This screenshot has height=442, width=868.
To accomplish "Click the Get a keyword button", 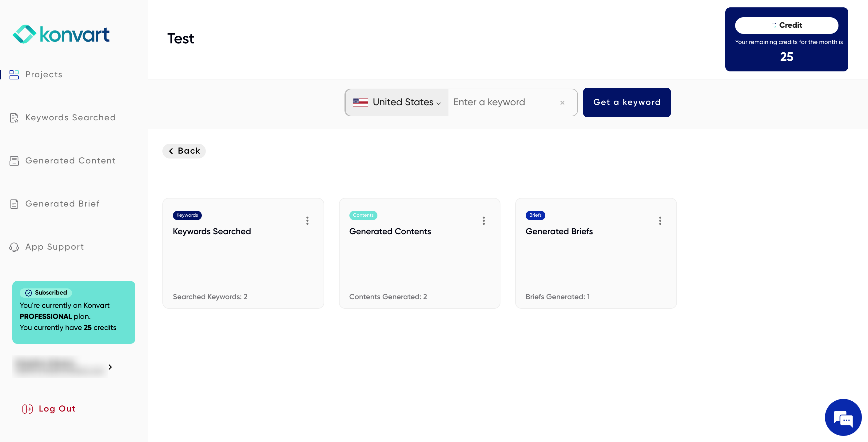I will pyautogui.click(x=627, y=102).
